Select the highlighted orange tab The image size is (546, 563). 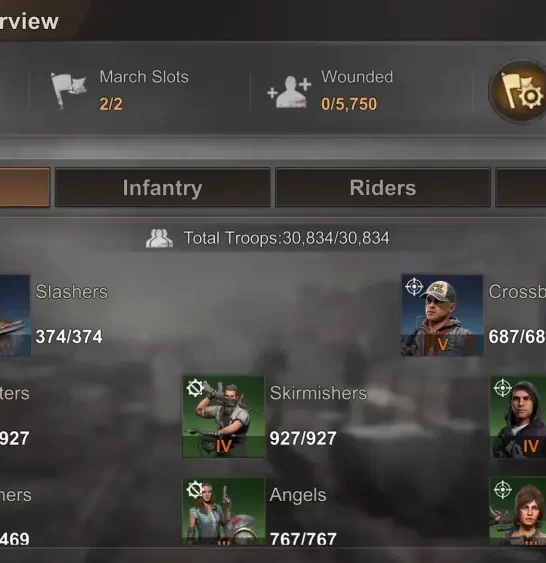click(24, 187)
